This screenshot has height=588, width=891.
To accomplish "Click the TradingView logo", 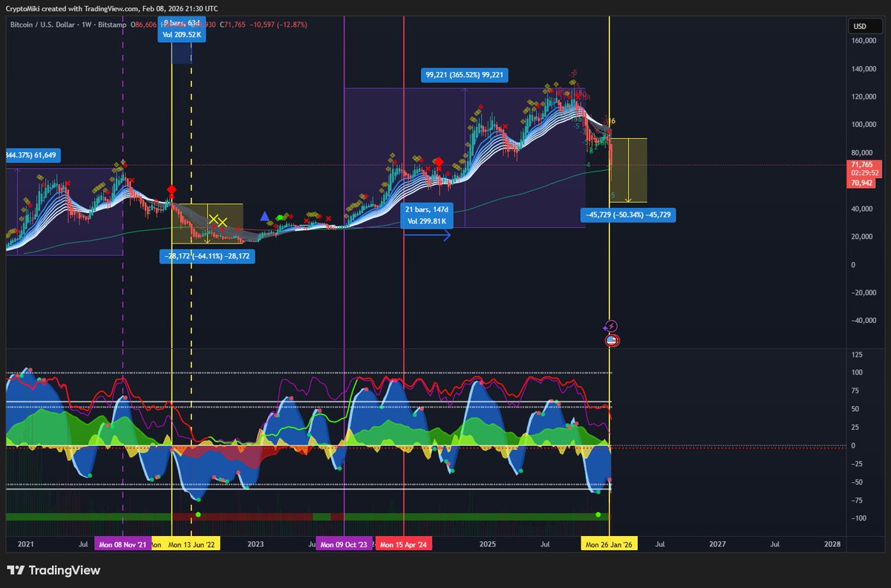I will pos(53,571).
